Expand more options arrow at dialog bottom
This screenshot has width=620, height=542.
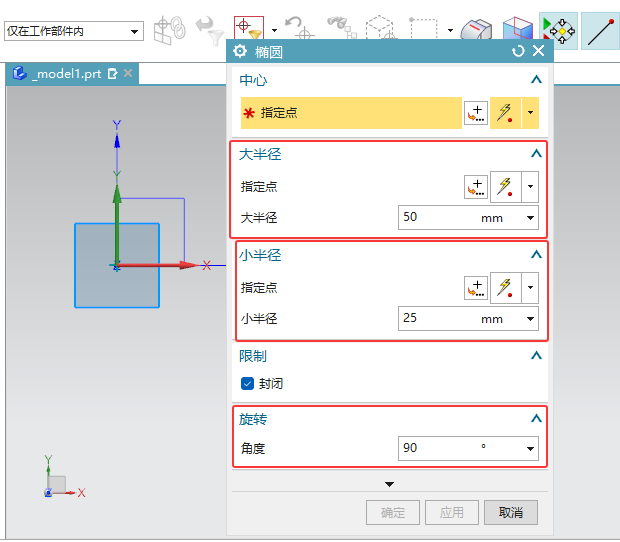pos(389,484)
